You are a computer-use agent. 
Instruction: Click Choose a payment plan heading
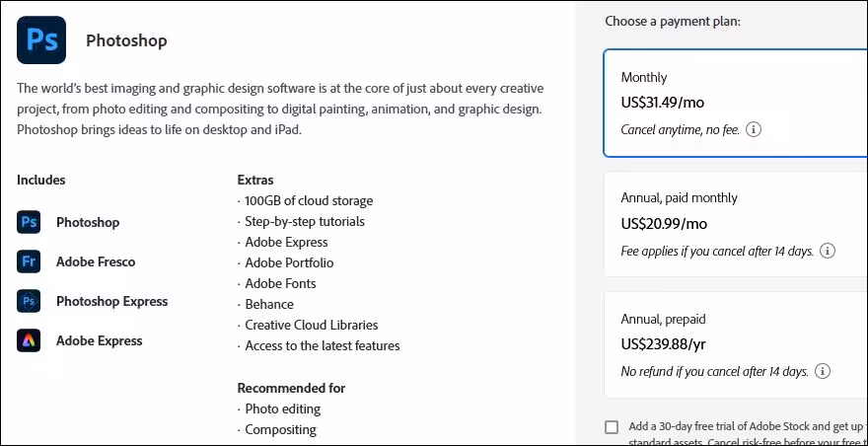pyautogui.click(x=673, y=21)
